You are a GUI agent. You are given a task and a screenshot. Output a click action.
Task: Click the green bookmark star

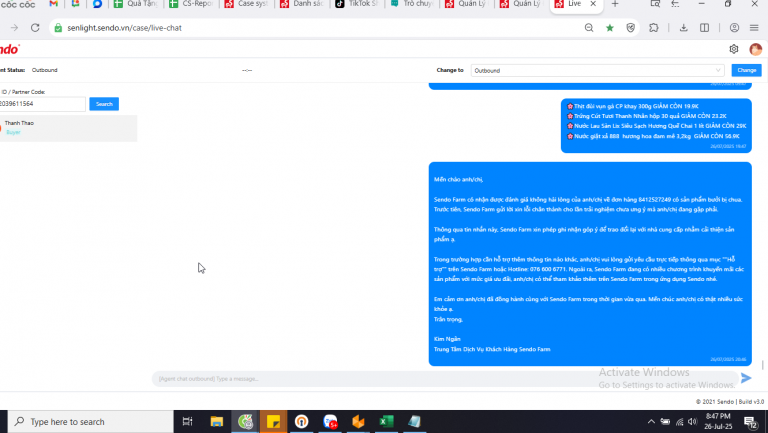(x=610, y=28)
